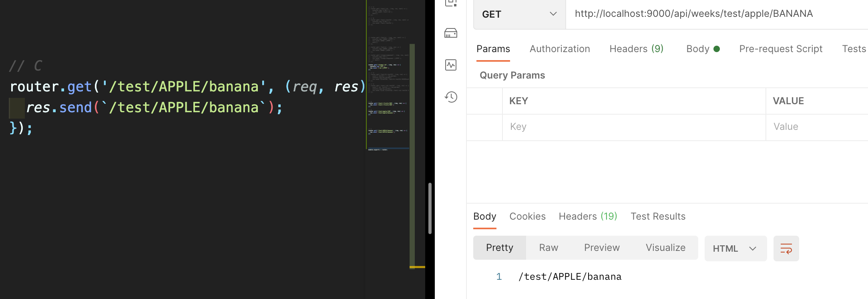Open the HTML response format dropdown
The width and height of the screenshot is (868, 299).
(x=735, y=248)
